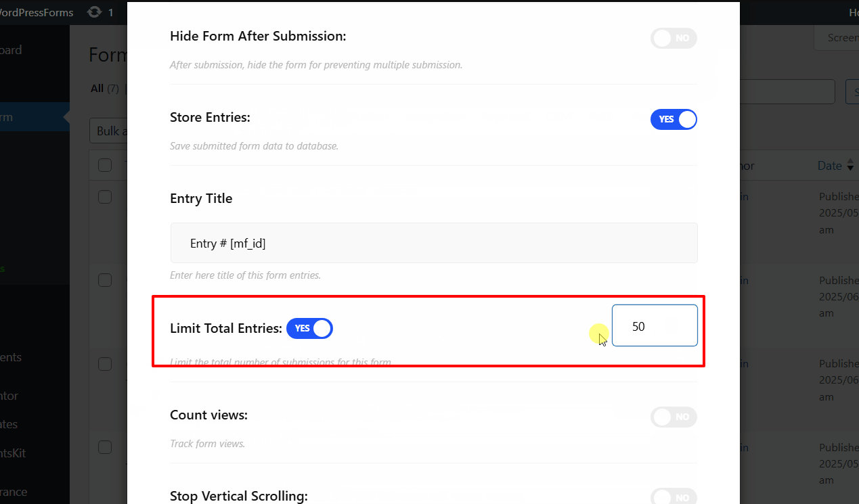Click the Entry Title text field
The width and height of the screenshot is (859, 504).
pos(433,242)
